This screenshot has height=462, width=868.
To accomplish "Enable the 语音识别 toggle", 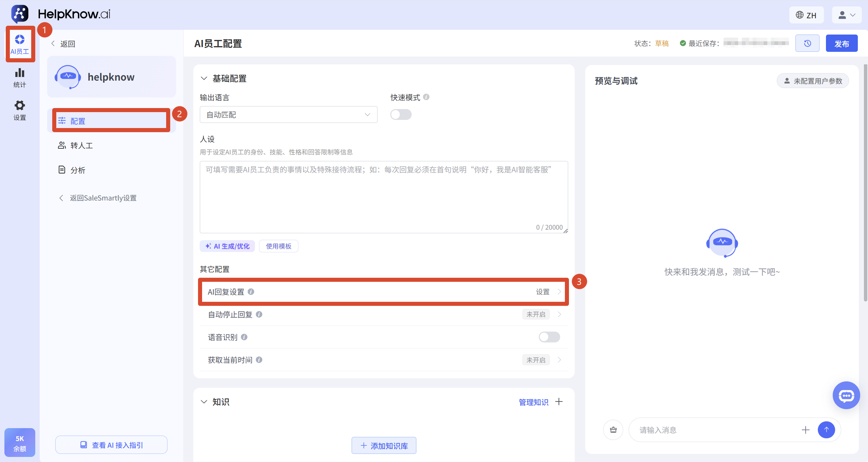I will [549, 337].
